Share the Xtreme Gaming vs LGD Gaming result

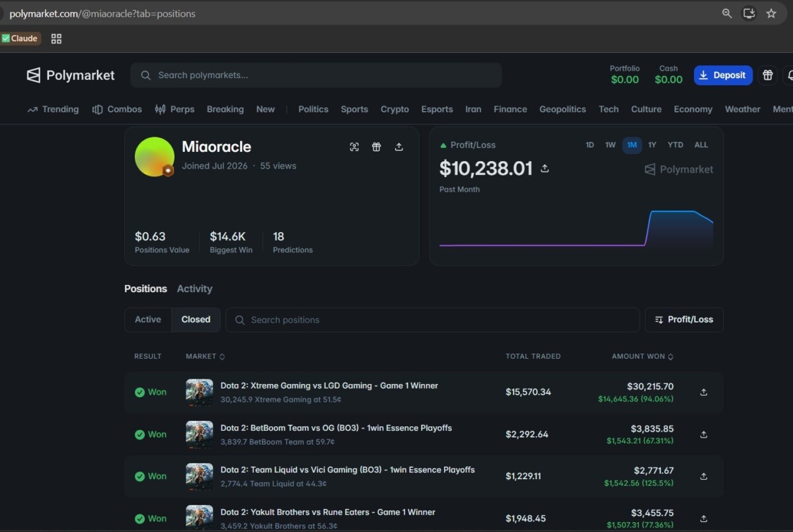point(704,392)
